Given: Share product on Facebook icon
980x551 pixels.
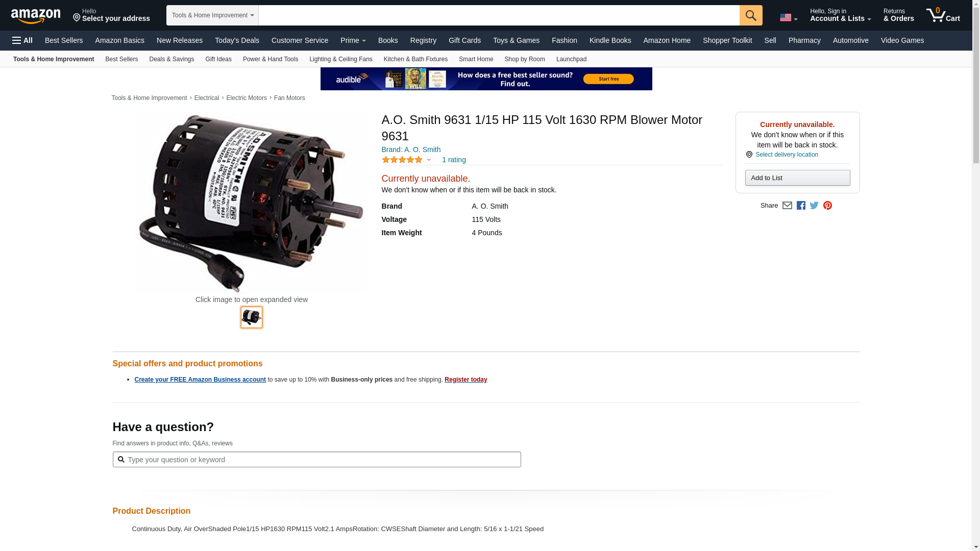Looking at the screenshot, I should click(801, 206).
